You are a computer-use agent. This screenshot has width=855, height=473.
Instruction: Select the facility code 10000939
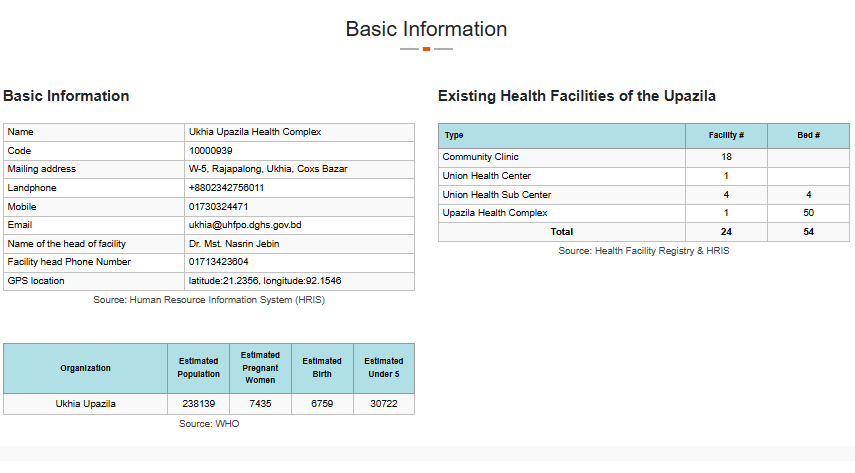pyautogui.click(x=211, y=151)
